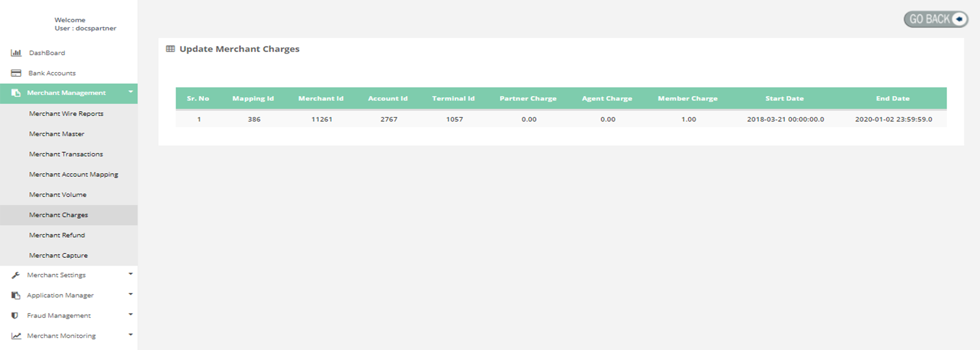Click the Merchant Monitoring line chart icon
This screenshot has height=350, width=980.
[x=16, y=336]
